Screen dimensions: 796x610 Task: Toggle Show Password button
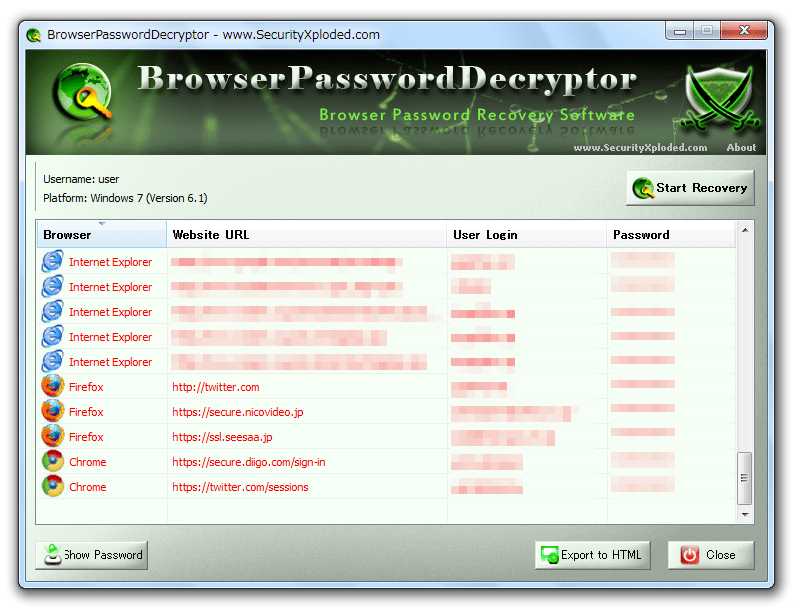tap(92, 555)
